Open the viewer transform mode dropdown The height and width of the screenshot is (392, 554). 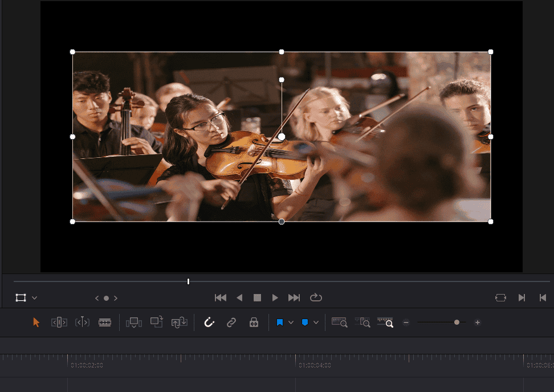coord(33,297)
